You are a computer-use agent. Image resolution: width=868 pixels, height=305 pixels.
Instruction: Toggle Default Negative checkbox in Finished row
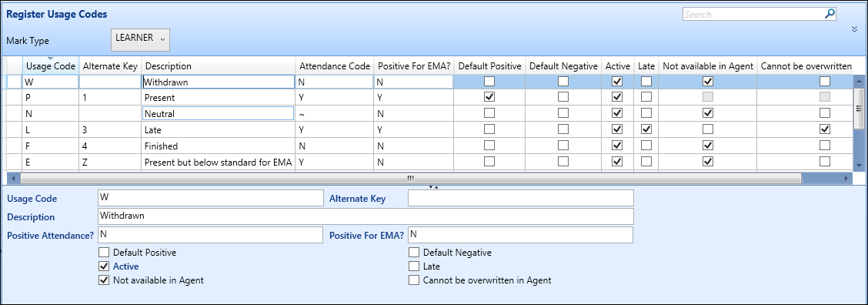click(x=563, y=146)
